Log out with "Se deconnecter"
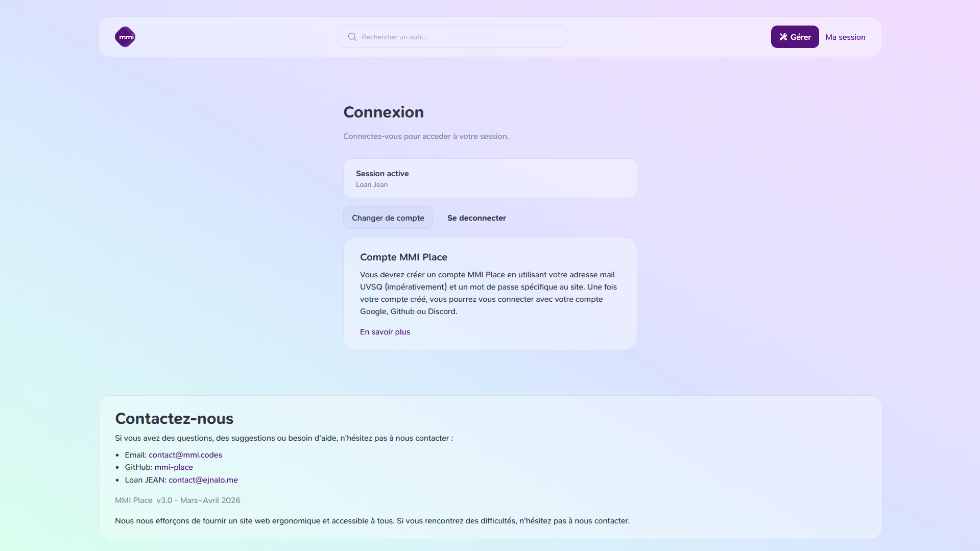This screenshot has width=980, height=551. pyautogui.click(x=476, y=218)
